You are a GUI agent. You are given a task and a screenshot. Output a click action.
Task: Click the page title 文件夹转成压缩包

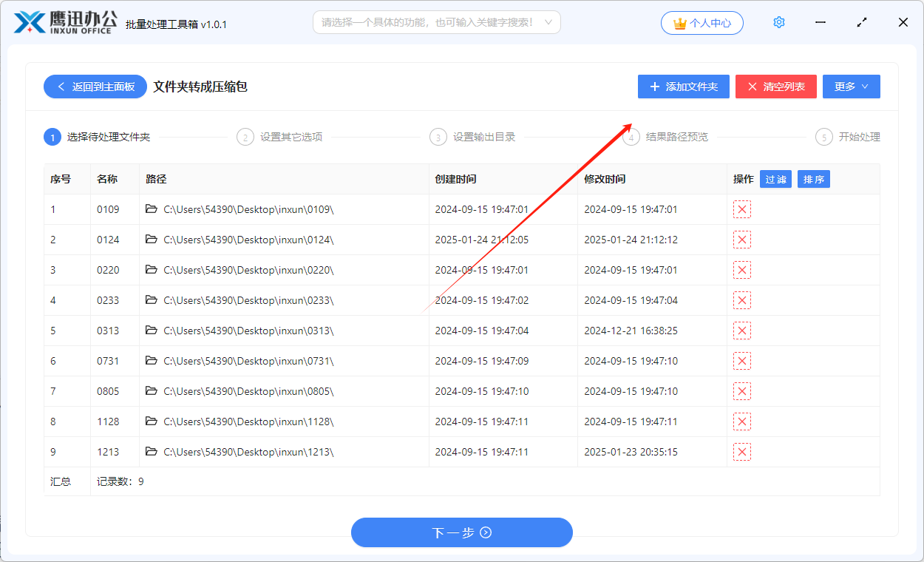[200, 87]
